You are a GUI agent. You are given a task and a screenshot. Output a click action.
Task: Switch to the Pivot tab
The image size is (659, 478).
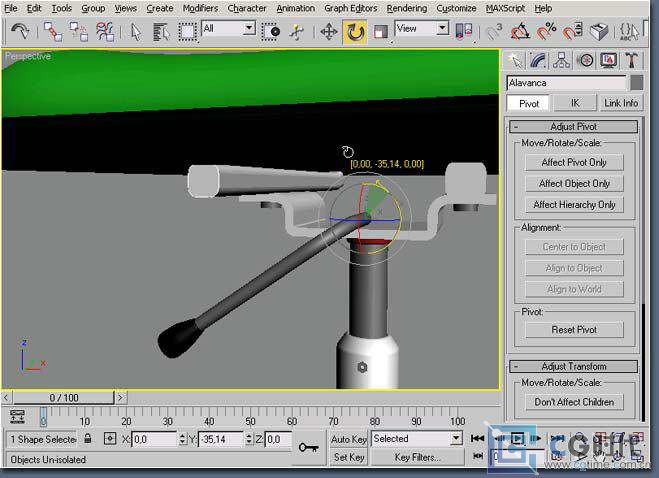click(x=528, y=103)
